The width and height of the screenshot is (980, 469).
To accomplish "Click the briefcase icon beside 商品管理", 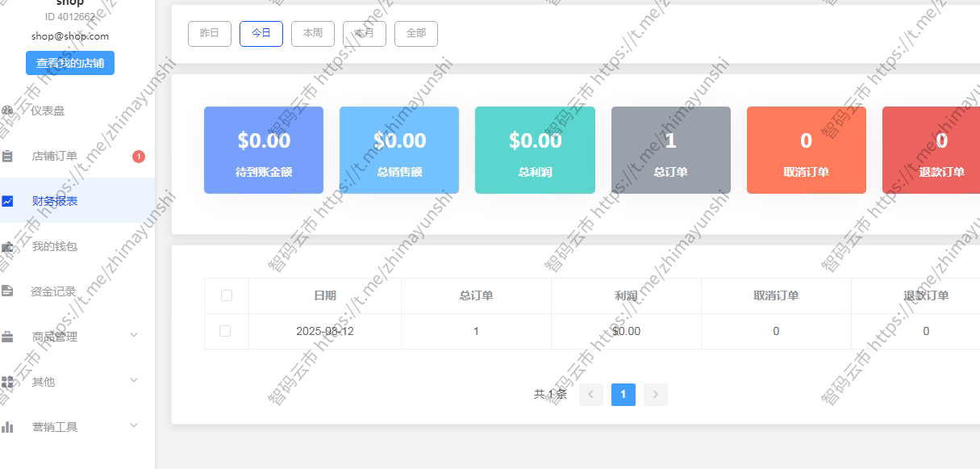I will click(x=7, y=337).
